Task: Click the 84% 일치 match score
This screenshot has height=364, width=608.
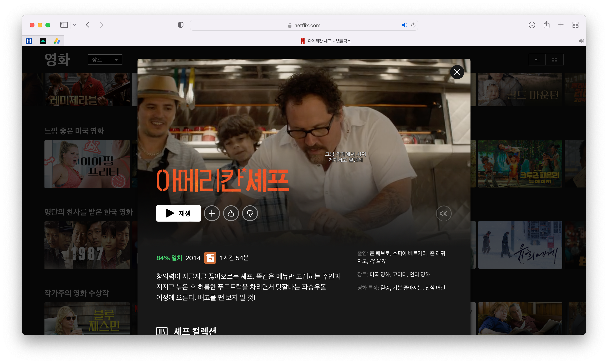Action: click(169, 258)
